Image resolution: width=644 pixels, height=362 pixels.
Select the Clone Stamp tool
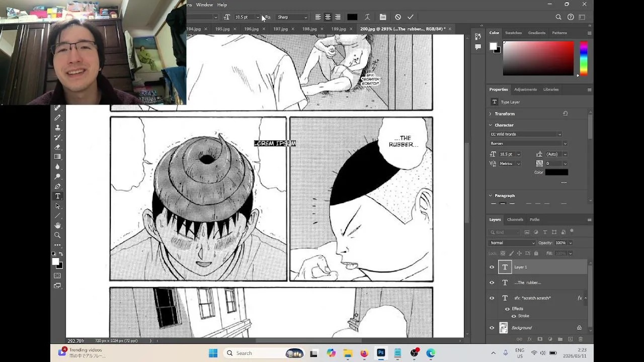pyautogui.click(x=57, y=128)
